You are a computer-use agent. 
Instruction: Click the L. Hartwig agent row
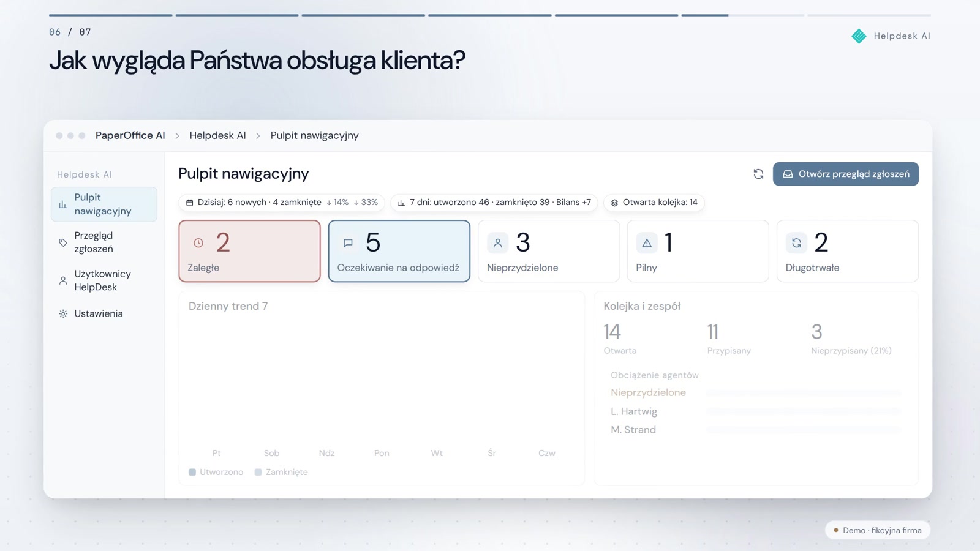pyautogui.click(x=755, y=411)
